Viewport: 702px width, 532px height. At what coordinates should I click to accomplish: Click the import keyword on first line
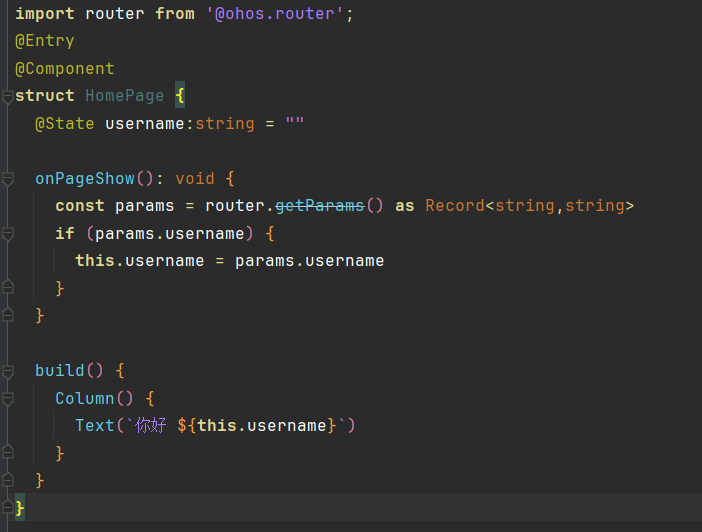[45, 14]
